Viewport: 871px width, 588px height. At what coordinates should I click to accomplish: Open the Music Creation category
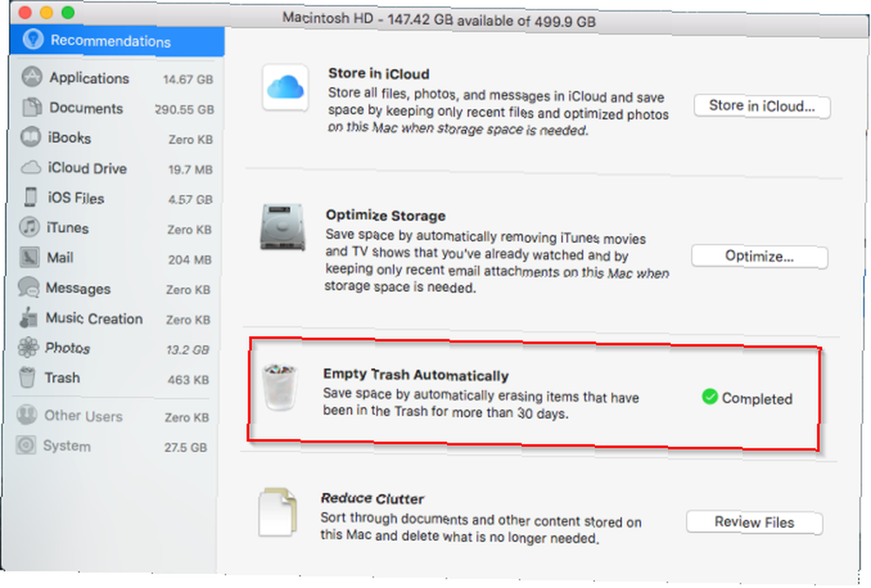click(114, 319)
